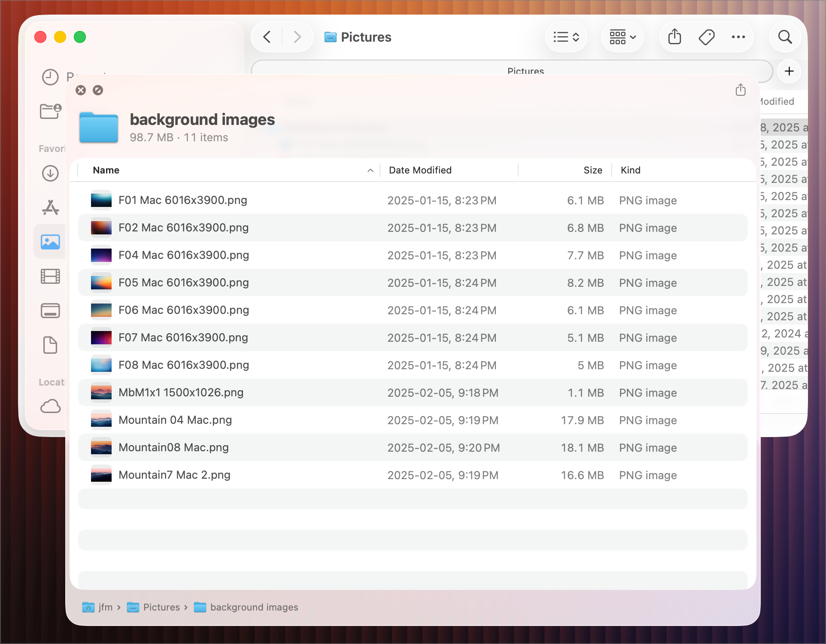
Task: Navigate back with the back arrow
Action: click(266, 37)
